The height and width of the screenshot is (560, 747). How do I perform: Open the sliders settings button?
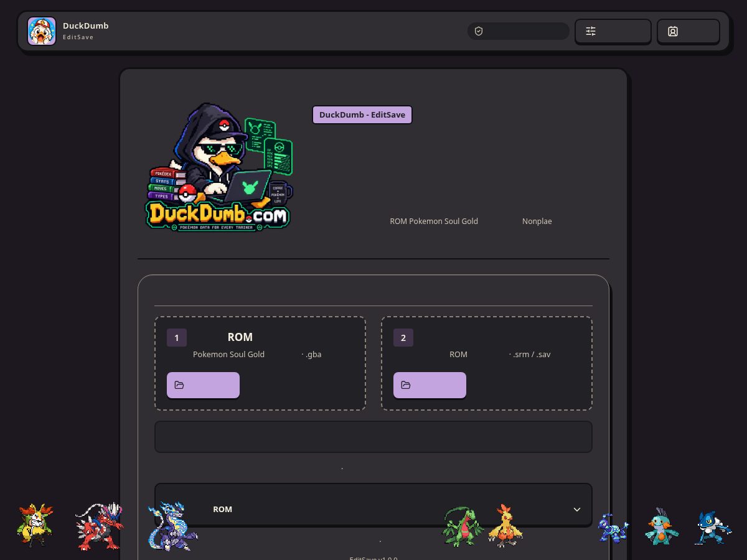tap(613, 31)
